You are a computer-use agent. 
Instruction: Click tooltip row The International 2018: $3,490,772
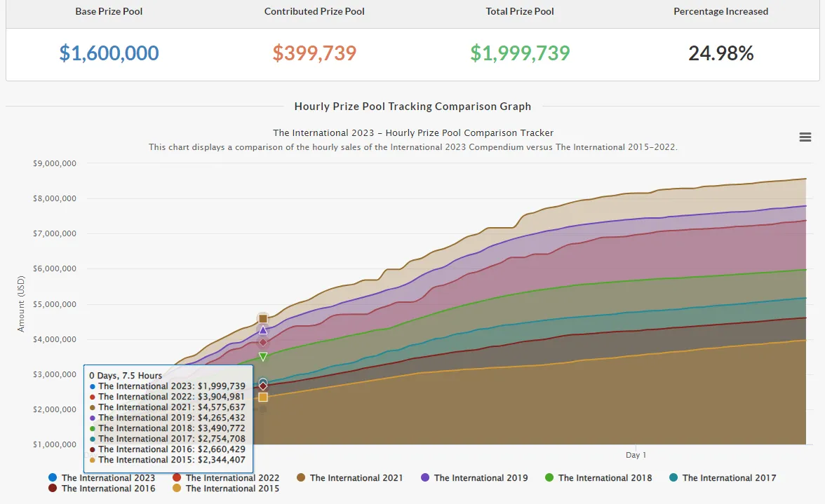pyautogui.click(x=167, y=428)
